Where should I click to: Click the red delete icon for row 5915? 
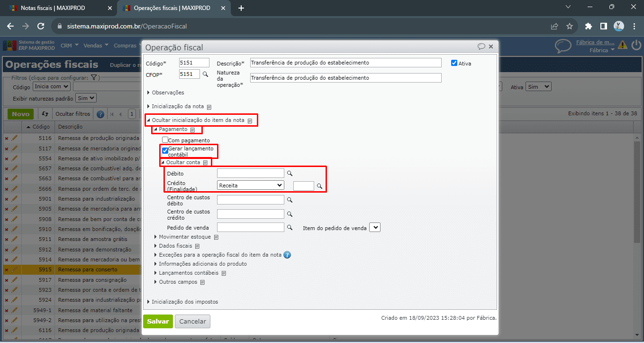point(7,270)
